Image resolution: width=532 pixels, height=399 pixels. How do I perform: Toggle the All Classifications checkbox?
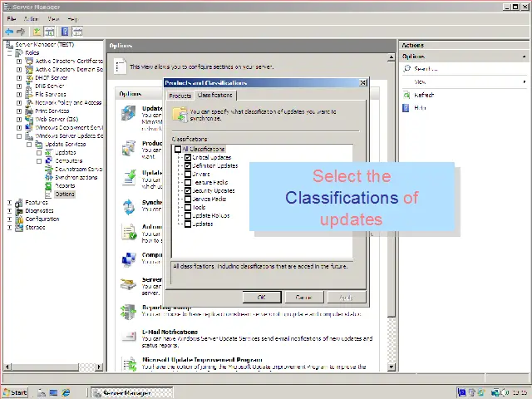[178, 150]
